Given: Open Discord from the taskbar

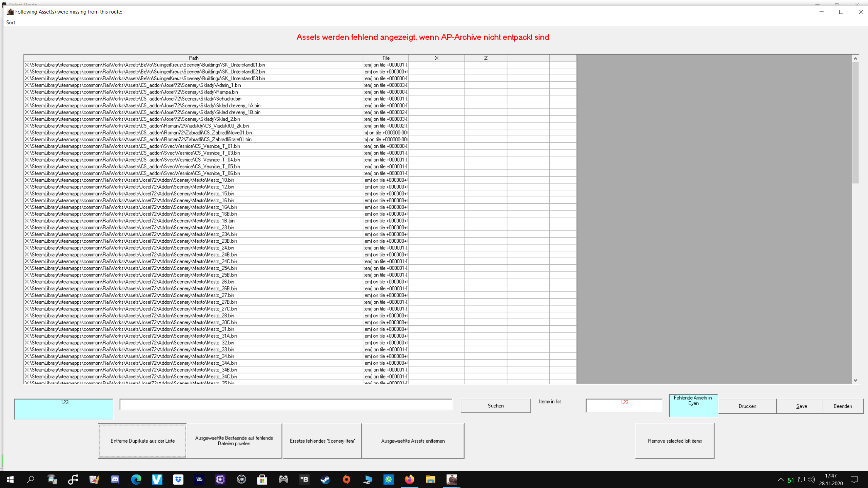Looking at the screenshot, I should tap(115, 479).
